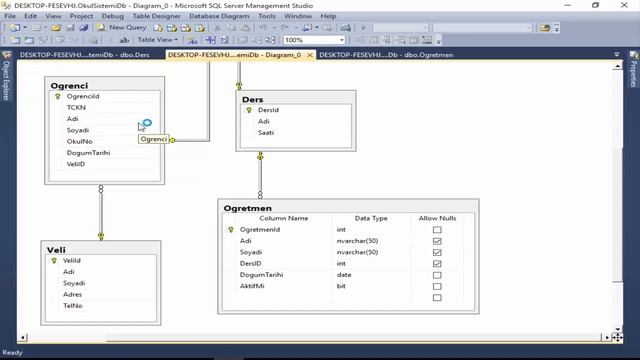Click the diagram overview pan icon
Image resolution: width=640 pixels, height=360 pixels.
click(617, 338)
